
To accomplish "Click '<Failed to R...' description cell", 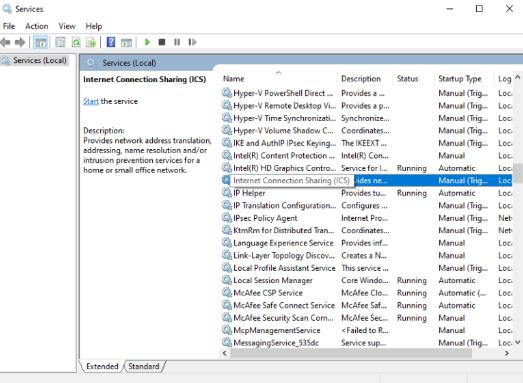I will (x=364, y=330).
